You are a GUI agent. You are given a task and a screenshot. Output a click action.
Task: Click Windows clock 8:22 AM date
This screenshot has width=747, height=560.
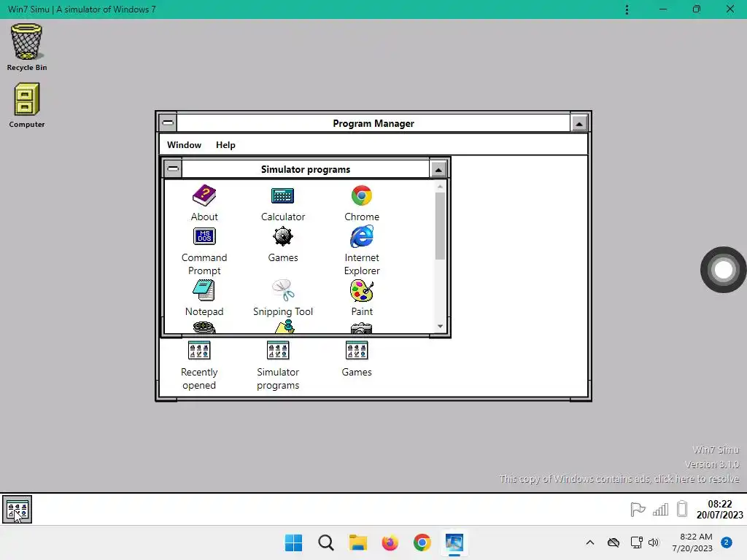pos(692,542)
